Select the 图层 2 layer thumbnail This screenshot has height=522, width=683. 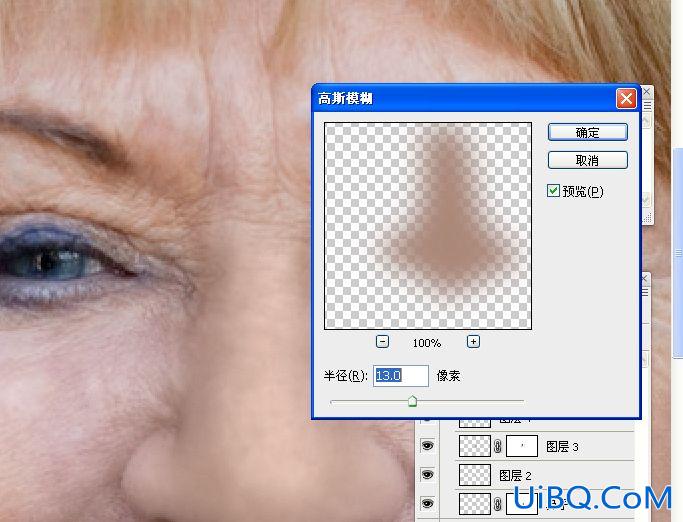475,475
